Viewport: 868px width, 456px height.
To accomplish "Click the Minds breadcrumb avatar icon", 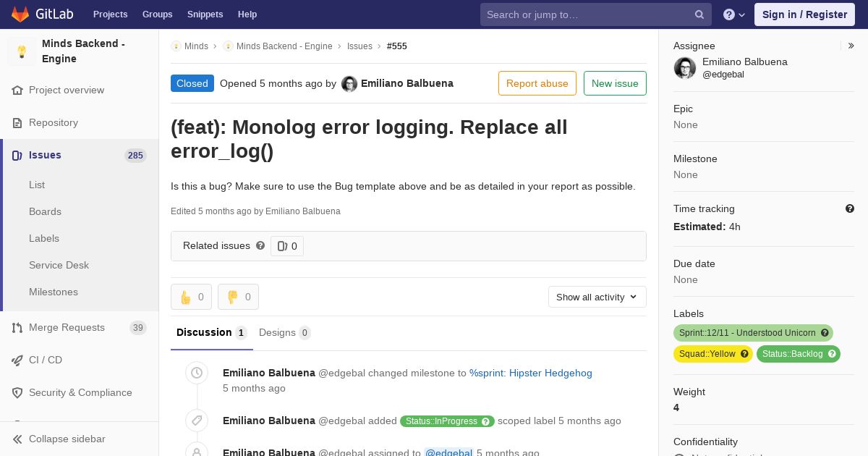I will pyautogui.click(x=176, y=46).
